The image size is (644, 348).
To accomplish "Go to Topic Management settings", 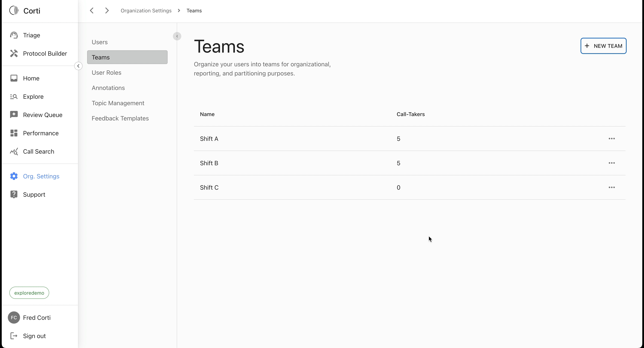I will click(x=118, y=103).
